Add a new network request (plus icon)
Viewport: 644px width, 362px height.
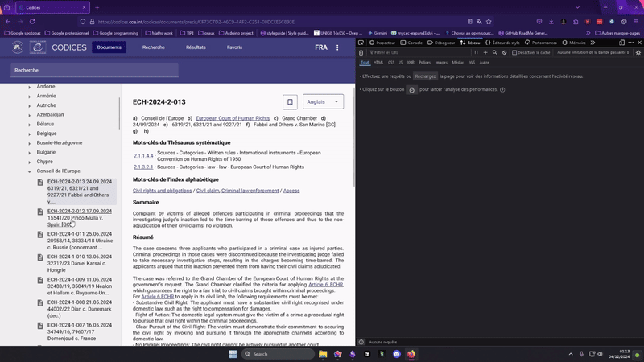pos(485,52)
